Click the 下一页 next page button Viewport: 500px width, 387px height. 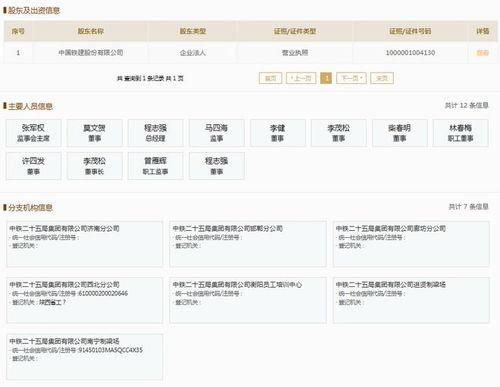[351, 78]
